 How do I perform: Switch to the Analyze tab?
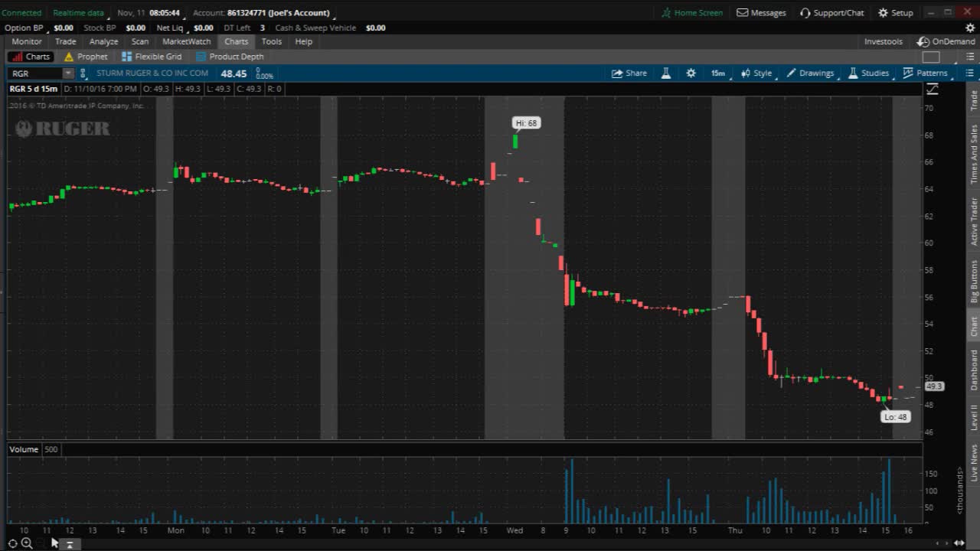tap(103, 41)
